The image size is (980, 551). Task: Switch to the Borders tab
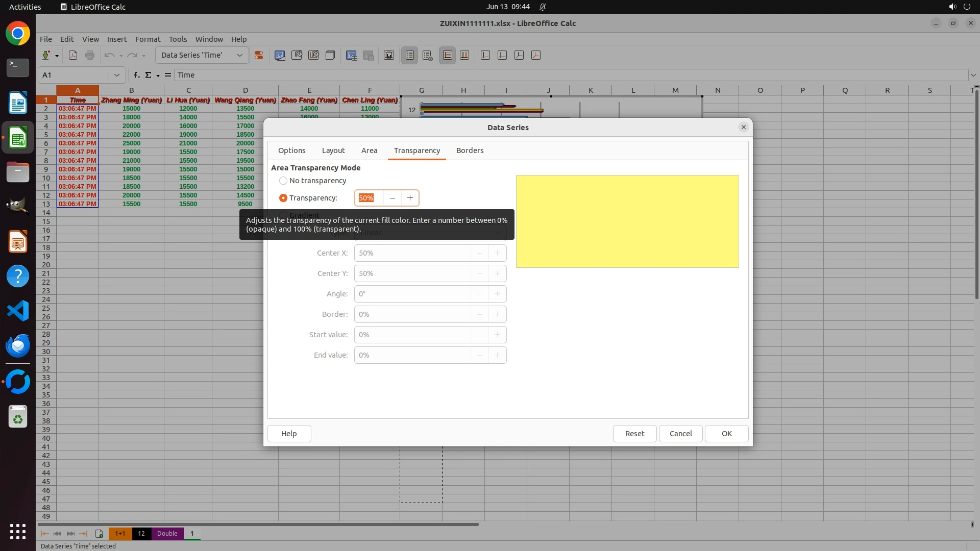[x=470, y=151]
